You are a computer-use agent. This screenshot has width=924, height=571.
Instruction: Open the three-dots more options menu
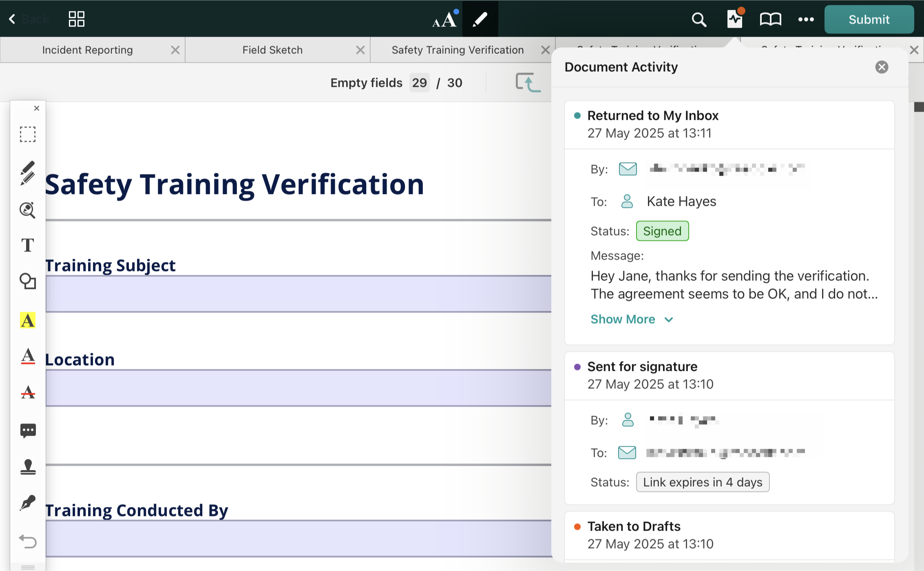pyautogui.click(x=806, y=19)
